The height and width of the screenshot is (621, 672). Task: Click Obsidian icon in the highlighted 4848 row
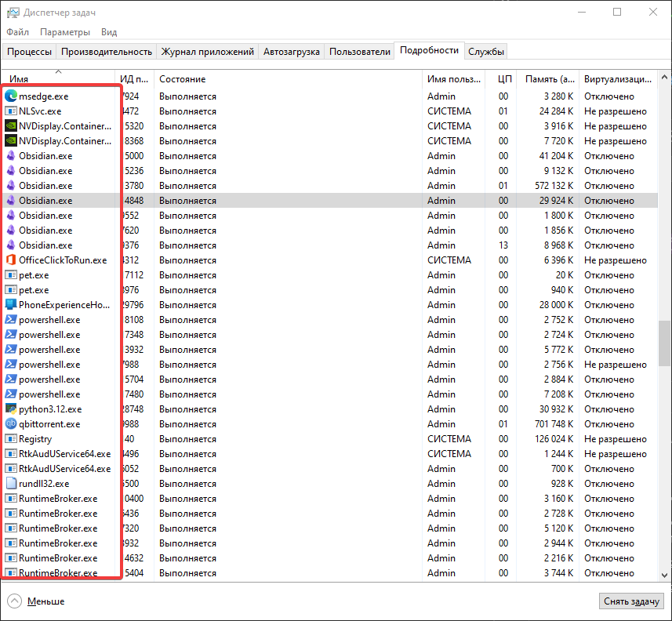tap(11, 201)
